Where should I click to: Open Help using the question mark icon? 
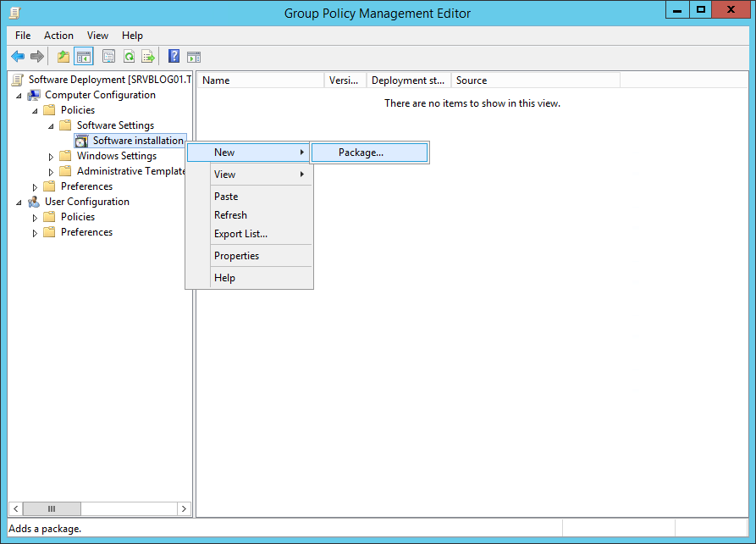(x=173, y=56)
